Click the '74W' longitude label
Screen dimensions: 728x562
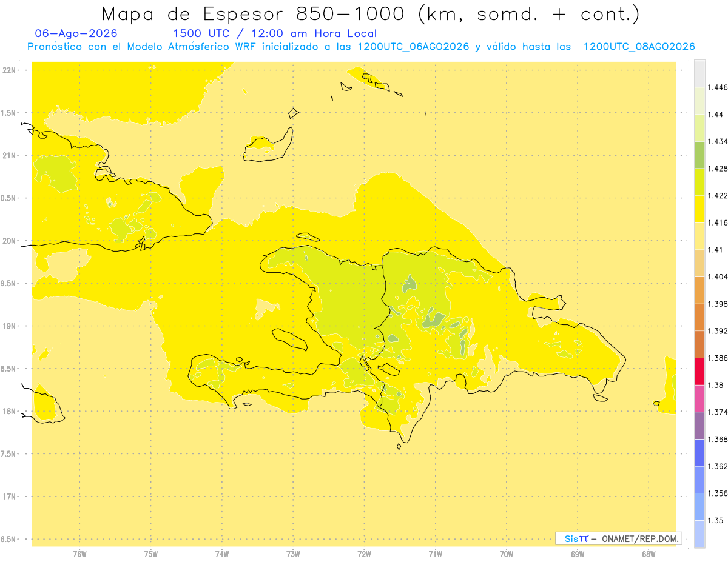click(x=222, y=554)
